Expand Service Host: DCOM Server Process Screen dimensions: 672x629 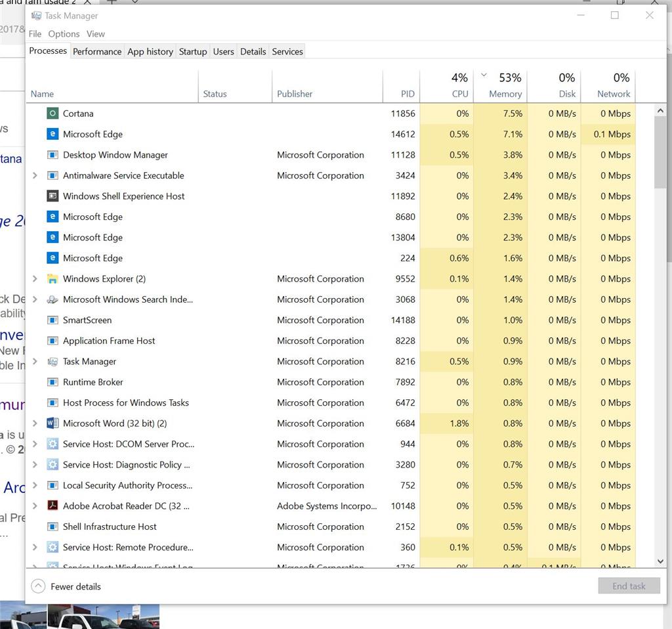click(35, 444)
